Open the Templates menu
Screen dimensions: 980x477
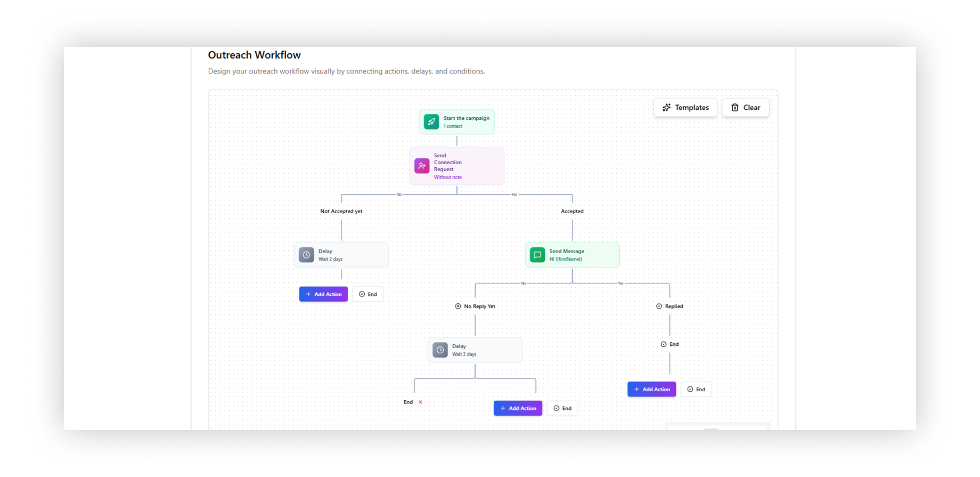685,108
